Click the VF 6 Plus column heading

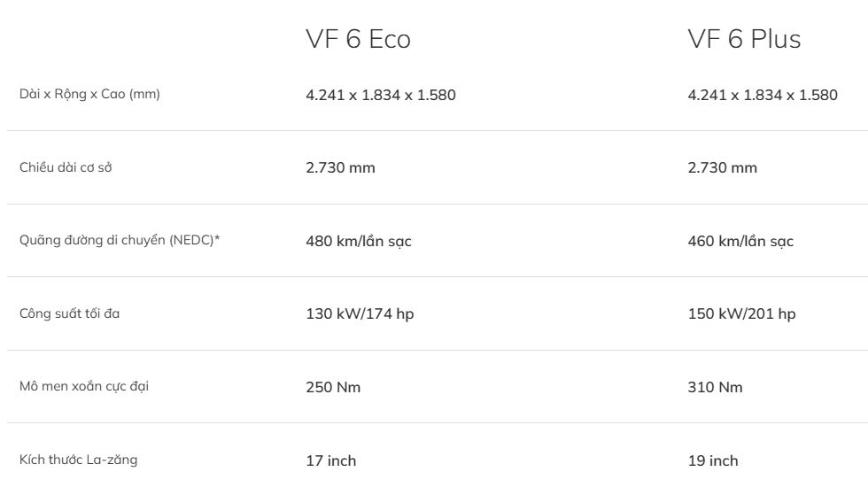(744, 40)
